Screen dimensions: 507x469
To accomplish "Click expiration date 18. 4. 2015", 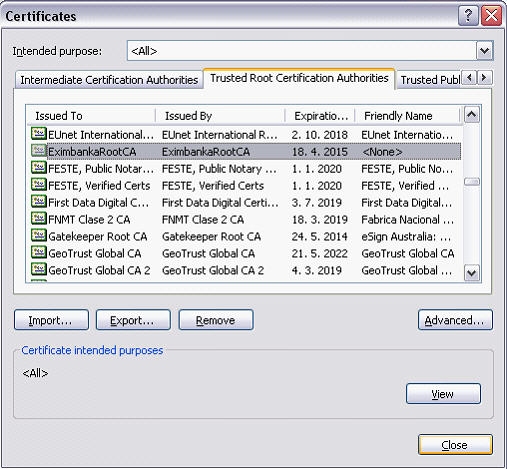I will 320,152.
